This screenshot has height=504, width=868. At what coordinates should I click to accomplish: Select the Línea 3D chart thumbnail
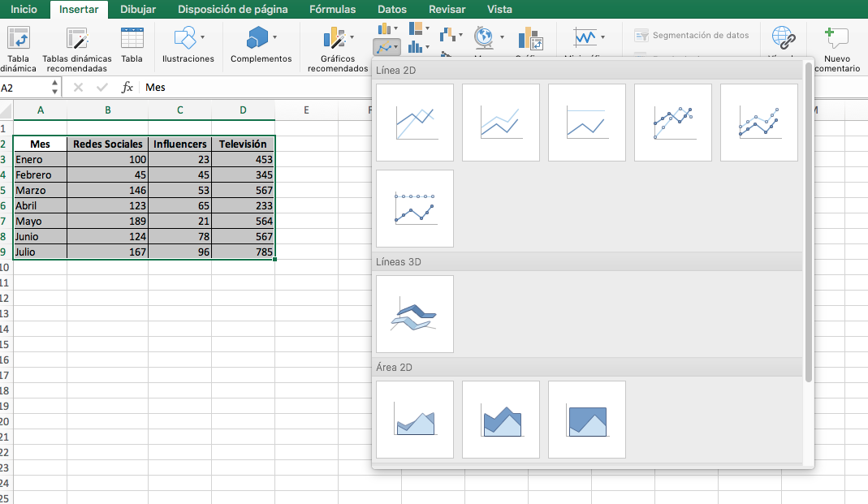click(x=414, y=313)
